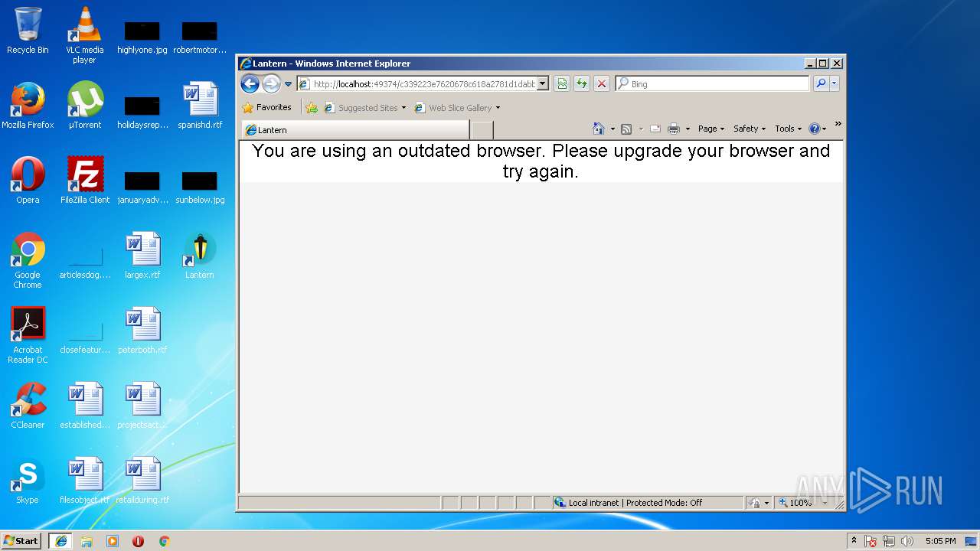Select the Opera desktop shortcut
This screenshot has height=551, width=980.
click(28, 181)
